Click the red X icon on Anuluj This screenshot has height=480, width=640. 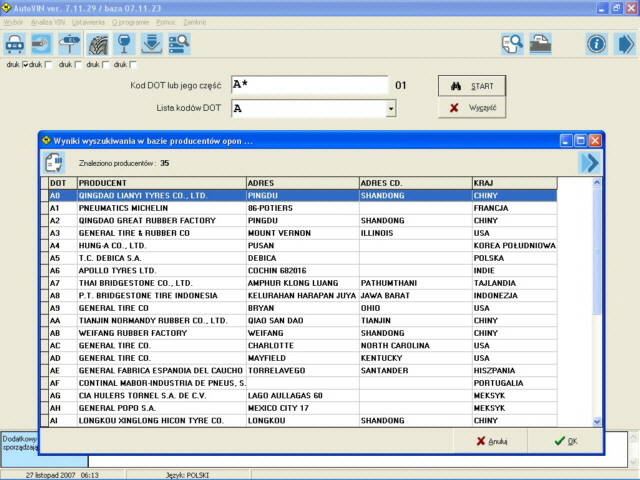(x=481, y=441)
